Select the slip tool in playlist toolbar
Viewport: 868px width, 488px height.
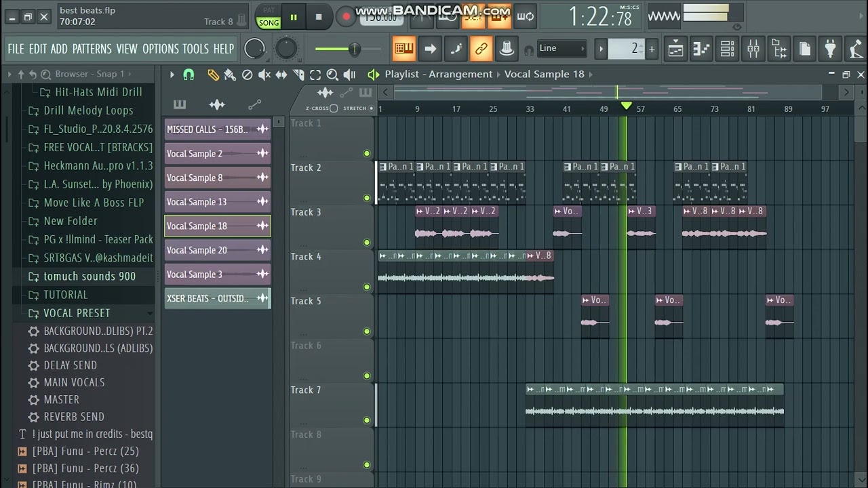tap(281, 75)
